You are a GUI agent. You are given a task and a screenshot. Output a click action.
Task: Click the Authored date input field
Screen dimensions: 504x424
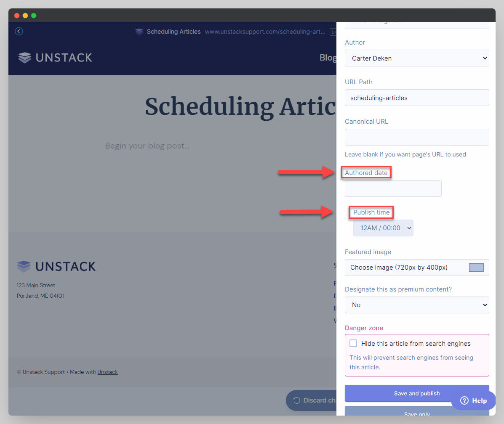[x=392, y=188]
